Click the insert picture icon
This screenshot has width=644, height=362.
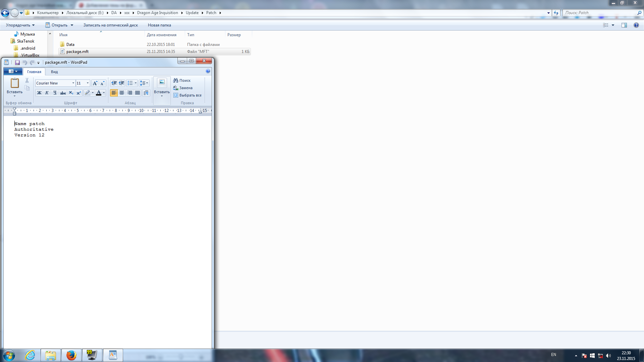coord(162,82)
